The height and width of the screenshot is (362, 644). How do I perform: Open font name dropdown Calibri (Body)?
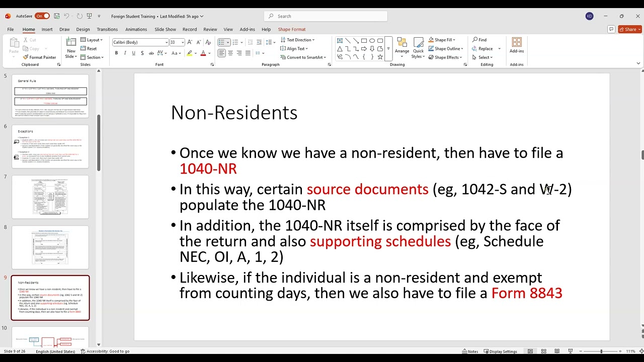(x=167, y=42)
